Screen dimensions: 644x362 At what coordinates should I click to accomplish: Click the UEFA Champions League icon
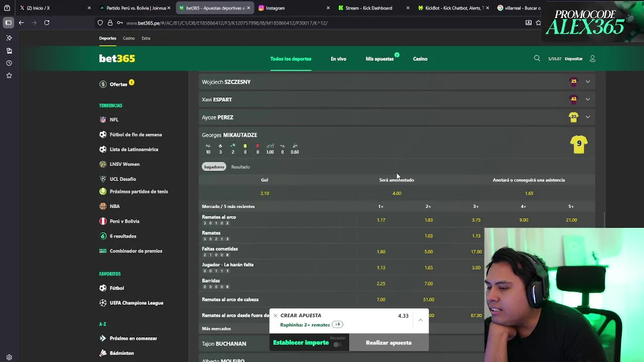pos(103,303)
